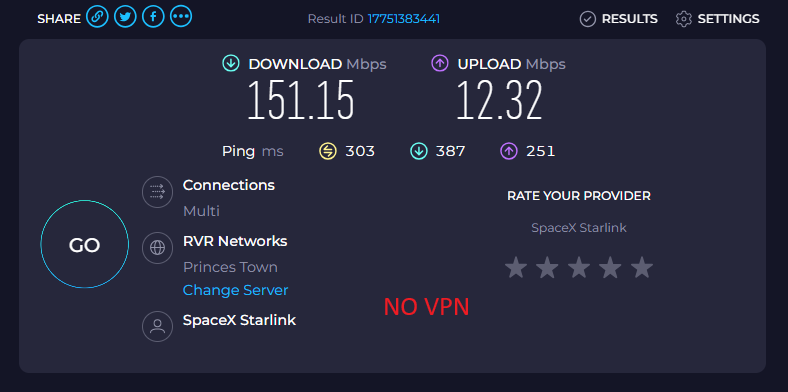Rate provider five stars
The image size is (788, 392).
(642, 267)
